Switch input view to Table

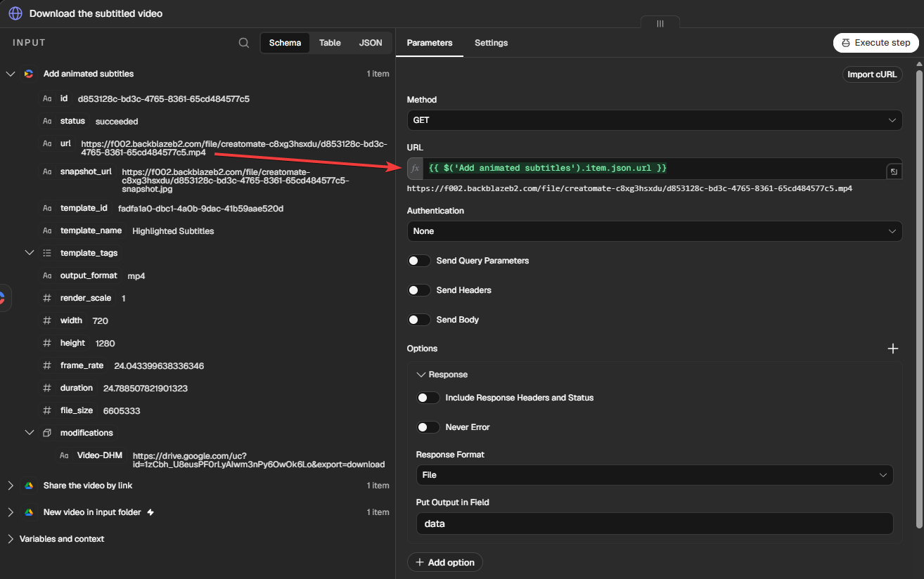coord(330,43)
